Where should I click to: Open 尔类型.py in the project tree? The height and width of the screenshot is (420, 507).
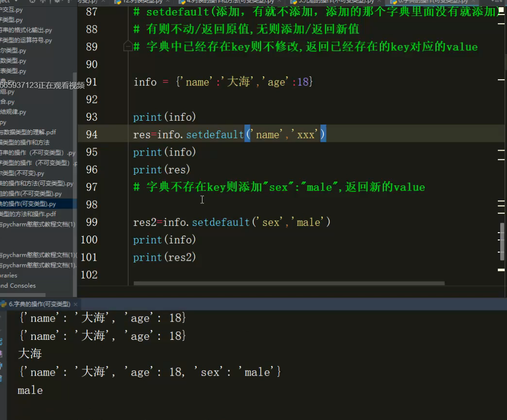pos(13,50)
